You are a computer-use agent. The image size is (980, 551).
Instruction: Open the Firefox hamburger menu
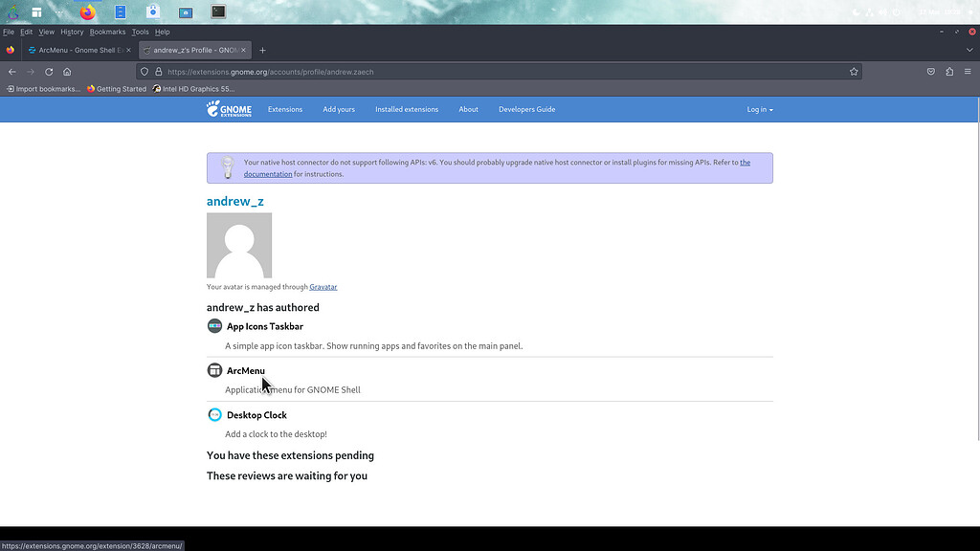point(969,71)
